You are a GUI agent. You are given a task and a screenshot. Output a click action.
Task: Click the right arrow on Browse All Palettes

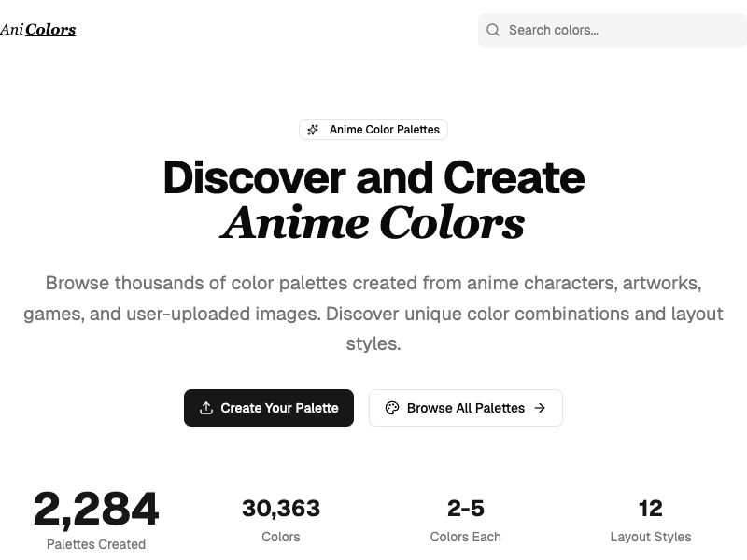pos(540,408)
